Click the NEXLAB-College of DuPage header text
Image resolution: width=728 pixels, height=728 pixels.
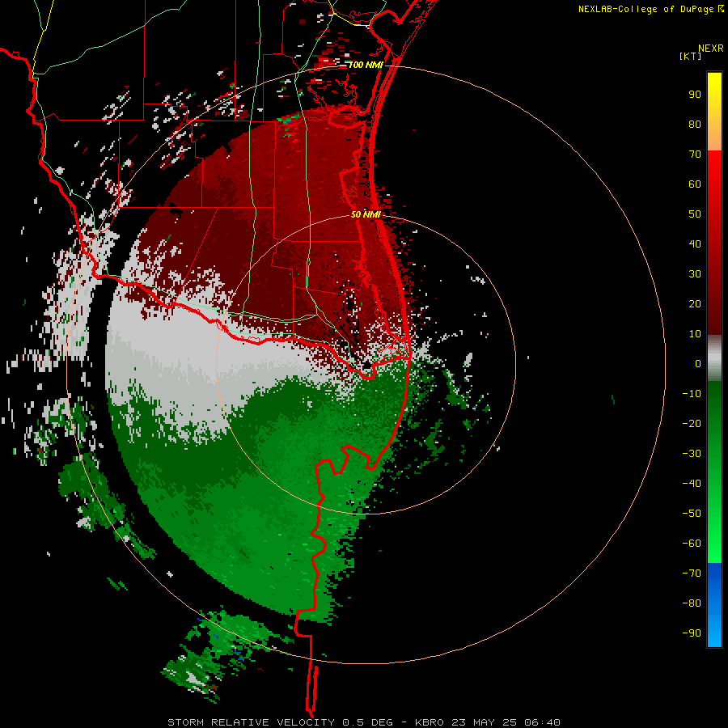point(646,9)
